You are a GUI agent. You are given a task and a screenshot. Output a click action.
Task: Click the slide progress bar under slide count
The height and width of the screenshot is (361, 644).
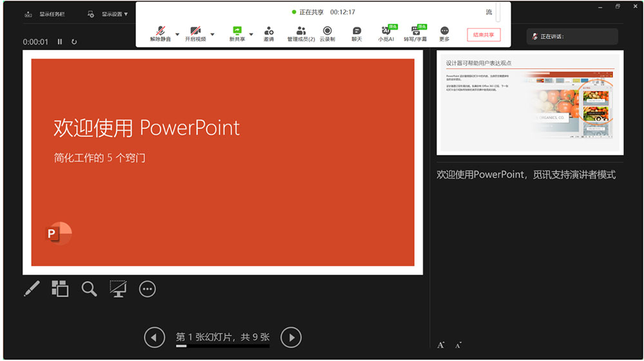[223, 346]
